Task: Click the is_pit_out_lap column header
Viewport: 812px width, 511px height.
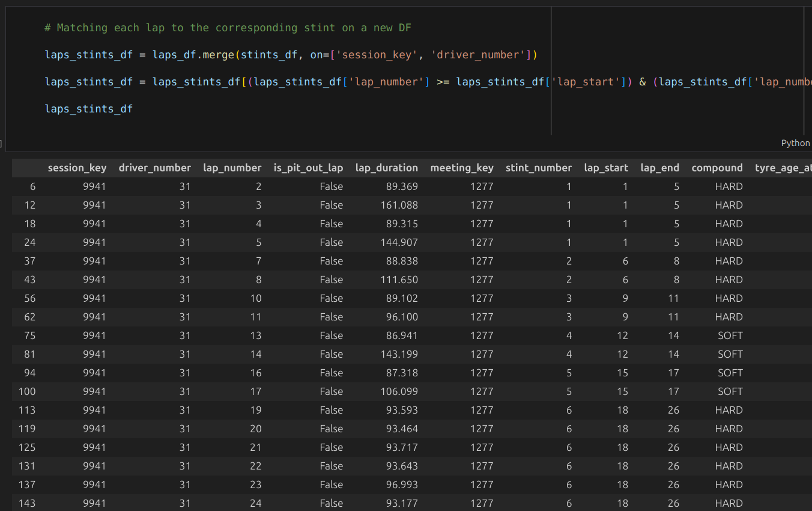Action: click(x=309, y=168)
